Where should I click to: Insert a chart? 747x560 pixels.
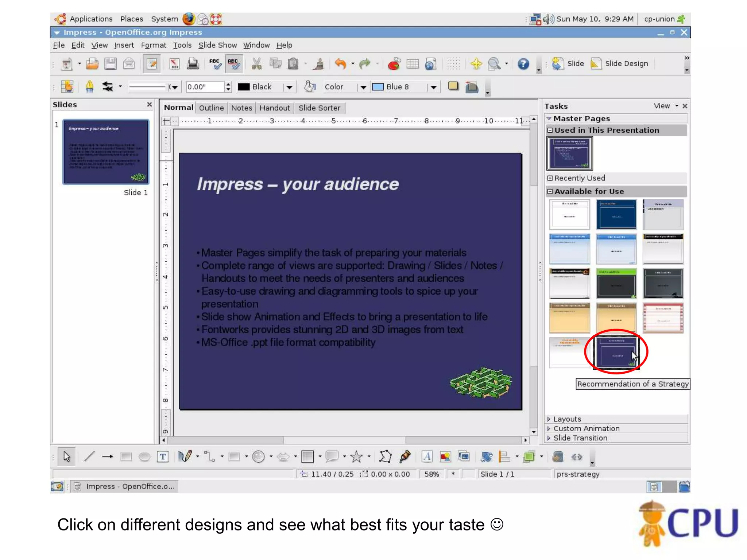tap(394, 64)
